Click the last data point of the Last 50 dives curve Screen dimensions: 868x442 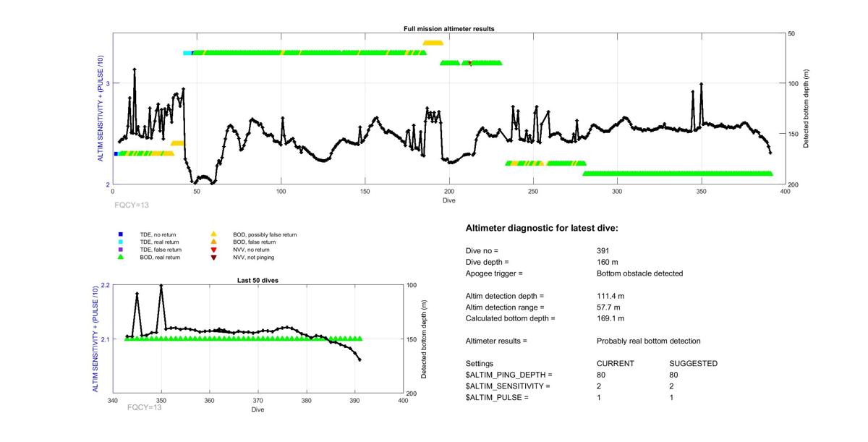359,360
